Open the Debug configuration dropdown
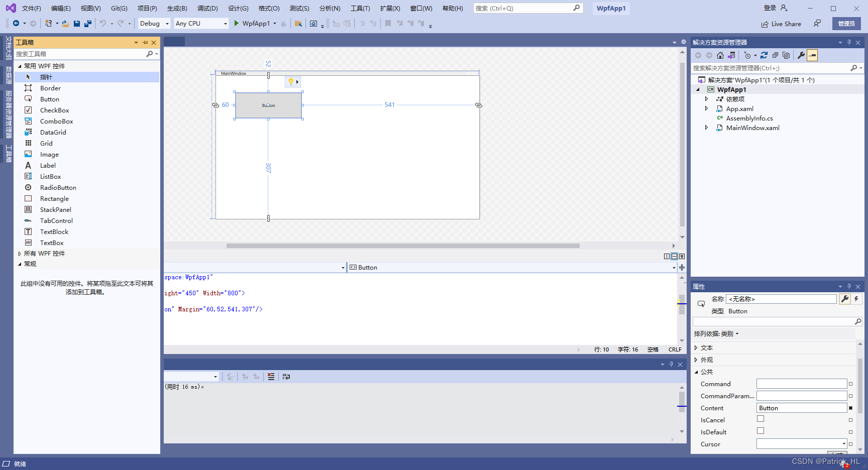Image resolution: width=868 pixels, height=470 pixels. [154, 24]
